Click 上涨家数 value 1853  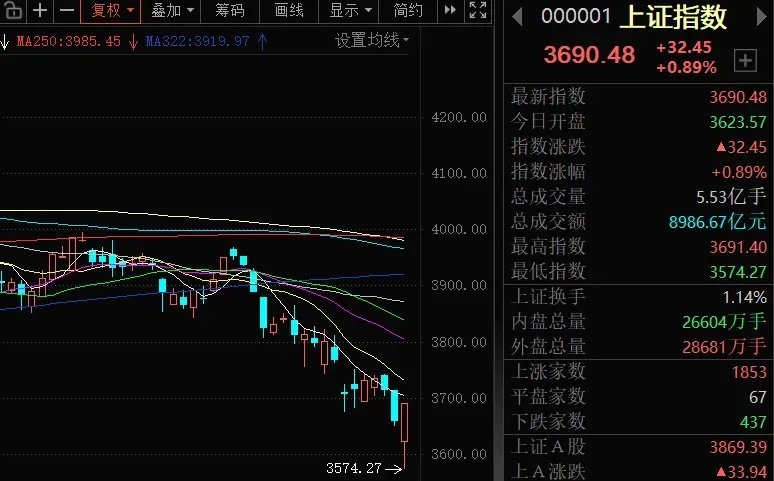pyautogui.click(x=749, y=372)
